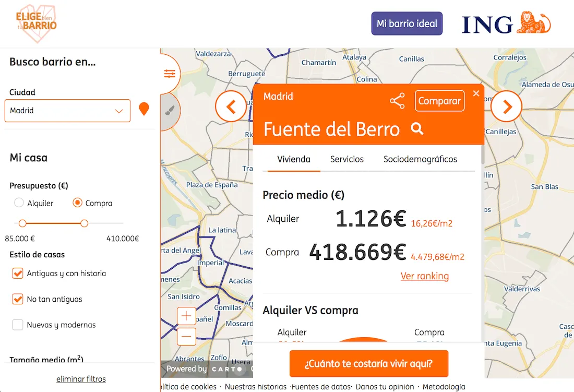The image size is (574, 392).
Task: Click the location pin next to Ciudad
Action: 144,110
